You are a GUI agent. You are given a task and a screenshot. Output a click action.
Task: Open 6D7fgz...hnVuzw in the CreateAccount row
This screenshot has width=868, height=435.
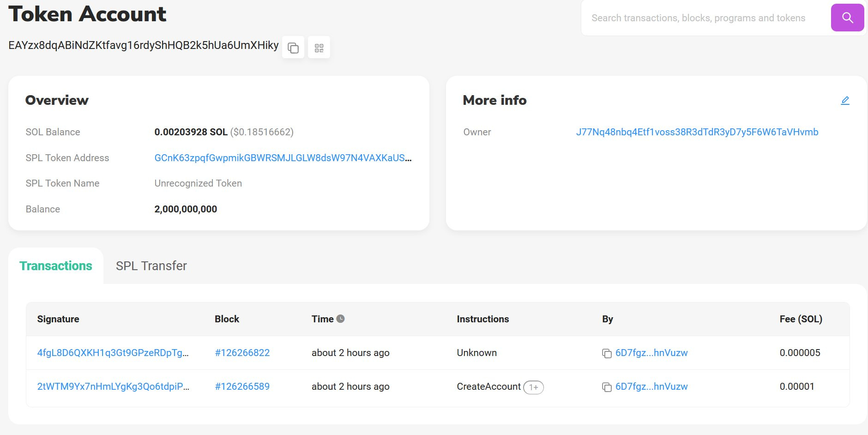click(x=651, y=387)
